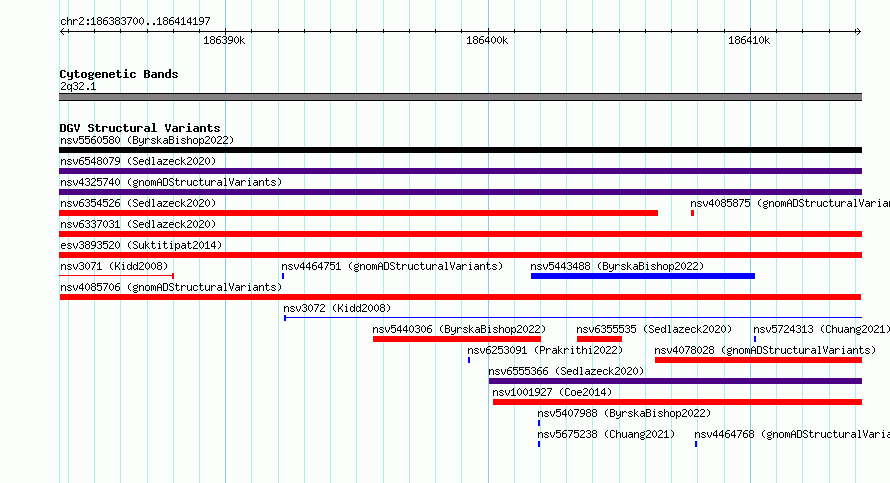Select nsv6354526 (Sedlazeck2020) label
This screenshot has width=890, height=483.
click(x=138, y=203)
